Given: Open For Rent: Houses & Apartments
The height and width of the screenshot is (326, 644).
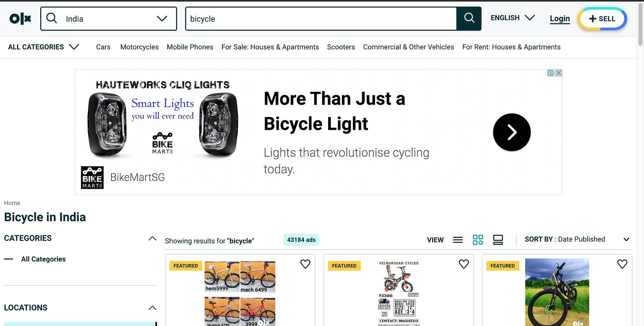Looking at the screenshot, I should pyautogui.click(x=511, y=47).
